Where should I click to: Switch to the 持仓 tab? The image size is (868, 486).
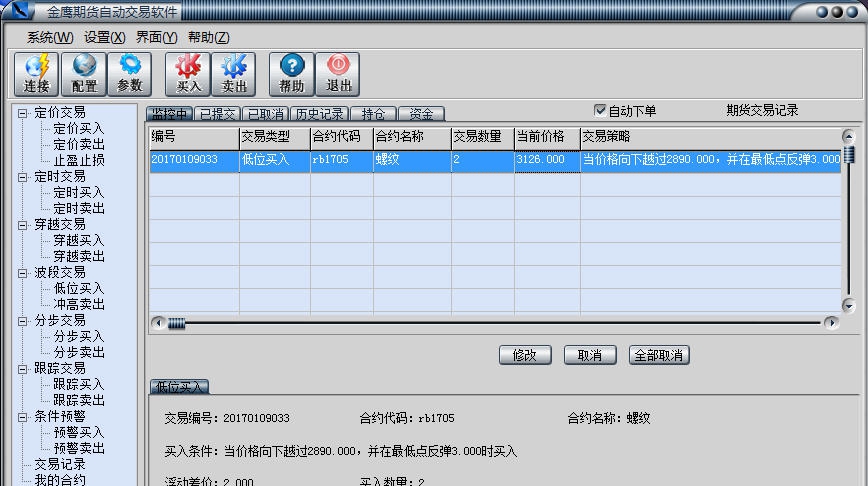pyautogui.click(x=373, y=114)
